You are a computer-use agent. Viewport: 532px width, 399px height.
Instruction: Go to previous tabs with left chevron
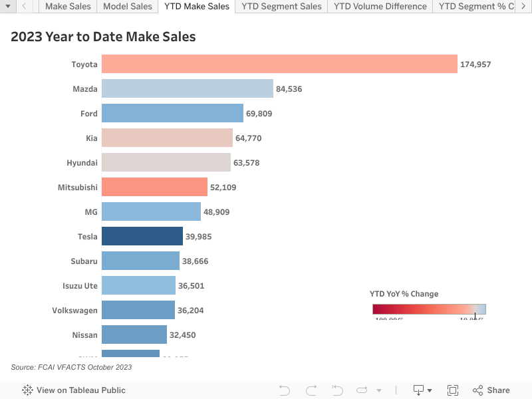24,6
